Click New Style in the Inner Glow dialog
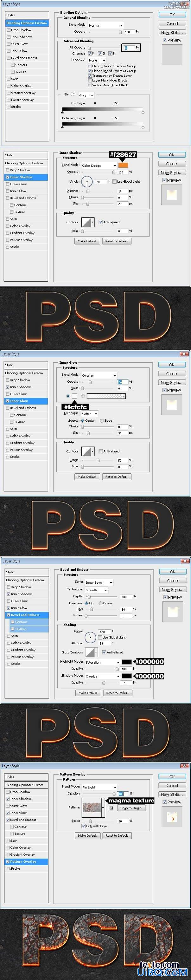Screen dimensions: 191x980 172,383
